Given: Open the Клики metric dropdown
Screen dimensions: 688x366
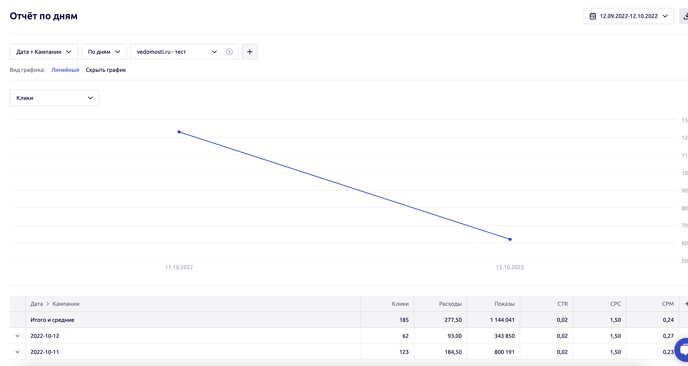Looking at the screenshot, I should pos(54,98).
